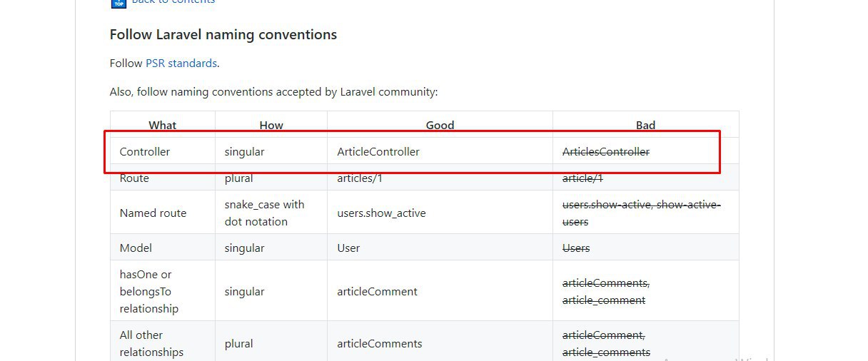Click the Model row label
868x361 pixels.
(x=136, y=248)
